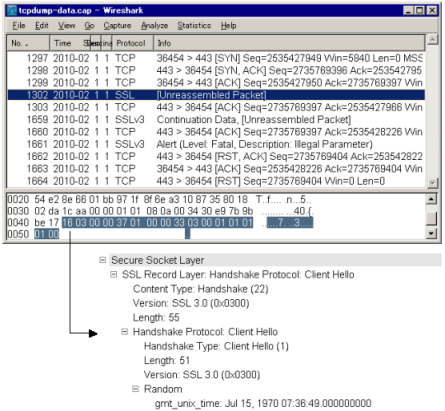Select packet 1302 SSL Unreassembled Packet row
445x411 pixels.
click(216, 95)
